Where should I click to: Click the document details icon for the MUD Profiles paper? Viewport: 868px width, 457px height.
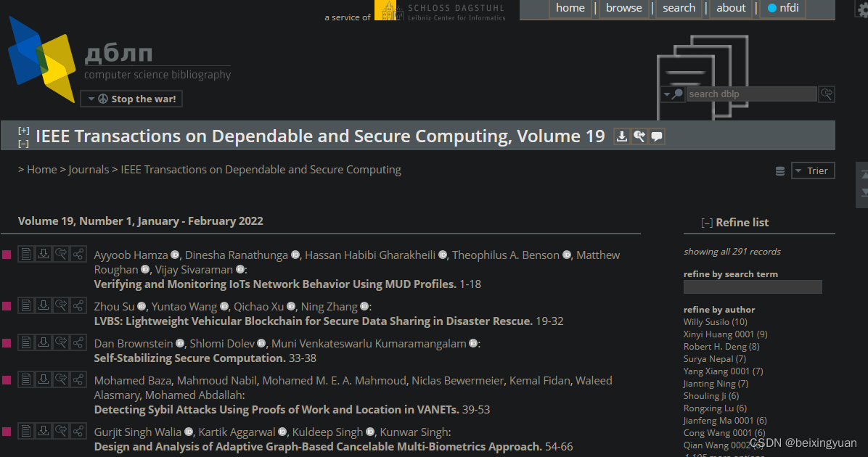pyautogui.click(x=26, y=254)
